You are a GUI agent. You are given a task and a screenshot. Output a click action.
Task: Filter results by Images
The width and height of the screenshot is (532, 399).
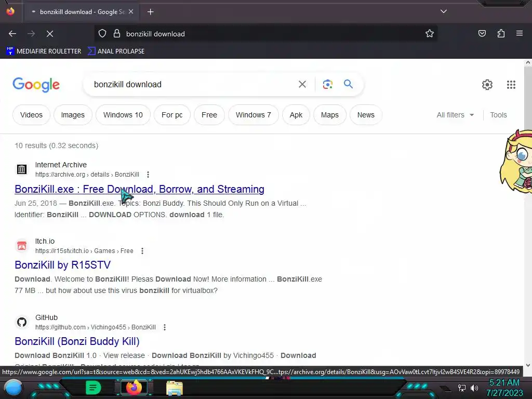73,115
